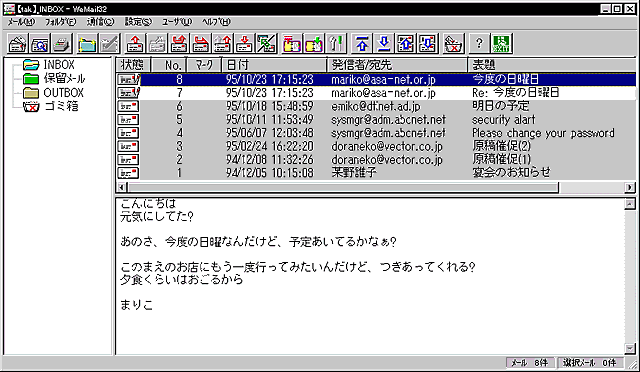Select the security alart message row
Viewport: 640px width, 372px height.
click(376, 120)
